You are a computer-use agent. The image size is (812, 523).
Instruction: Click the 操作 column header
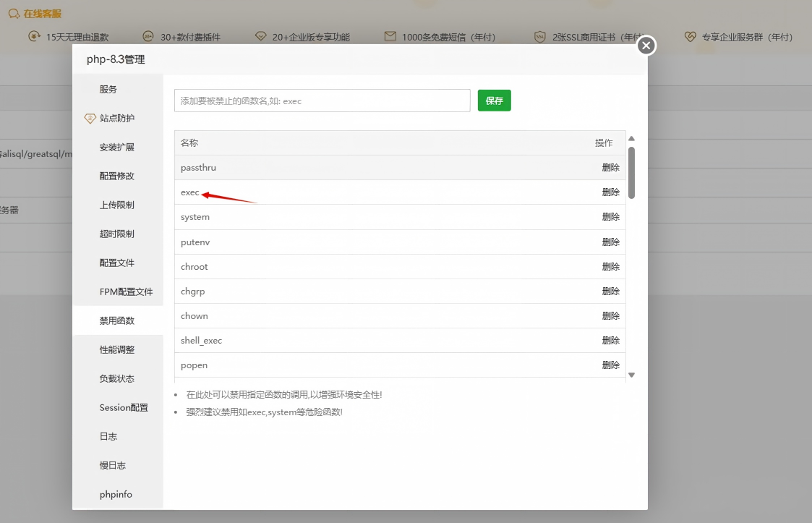(604, 143)
